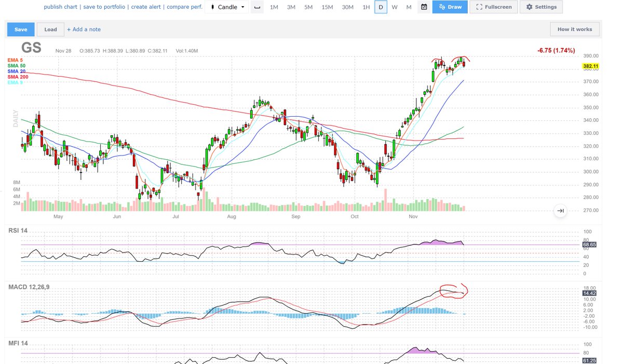Click the SMA 50 indicator label
The height and width of the screenshot is (364, 623).
coord(17,66)
